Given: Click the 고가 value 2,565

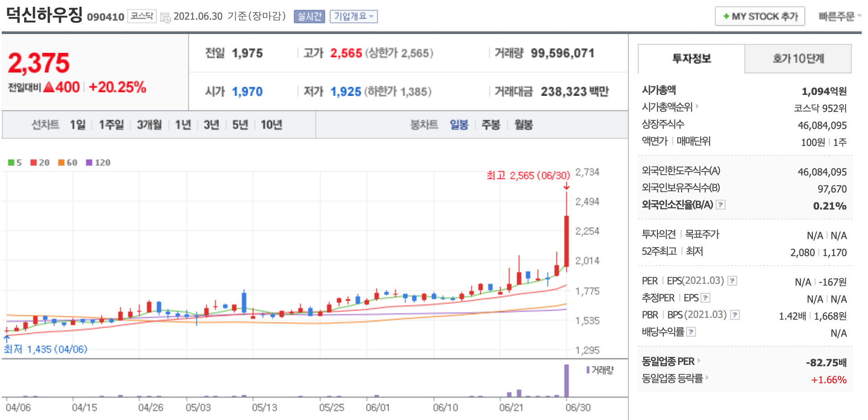Looking at the screenshot, I should (x=346, y=53).
